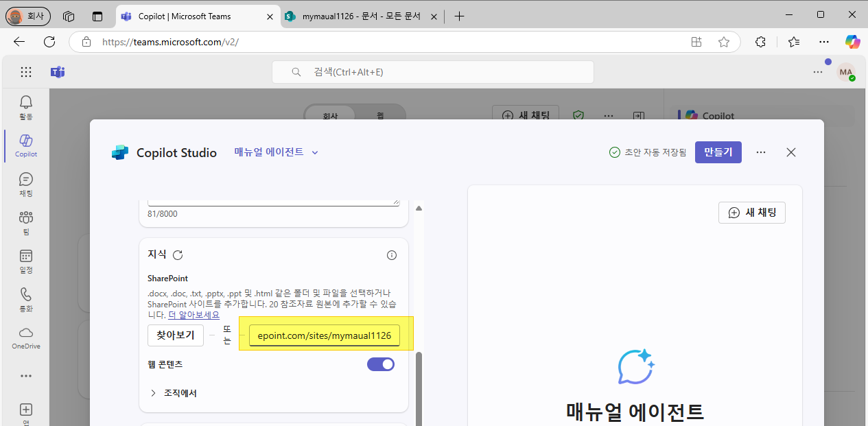Toggle vertical tabs pane icon
This screenshot has height=426, width=868.
97,16
